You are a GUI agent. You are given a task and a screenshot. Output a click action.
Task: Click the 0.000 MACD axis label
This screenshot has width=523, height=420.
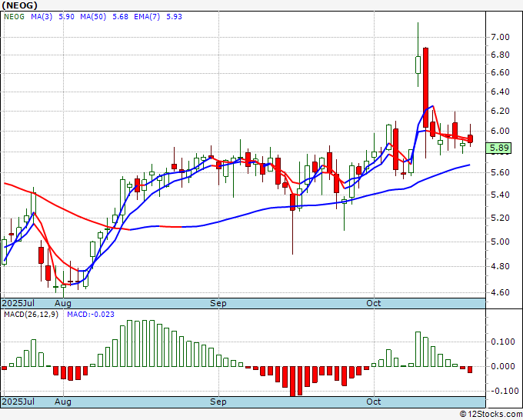point(503,367)
